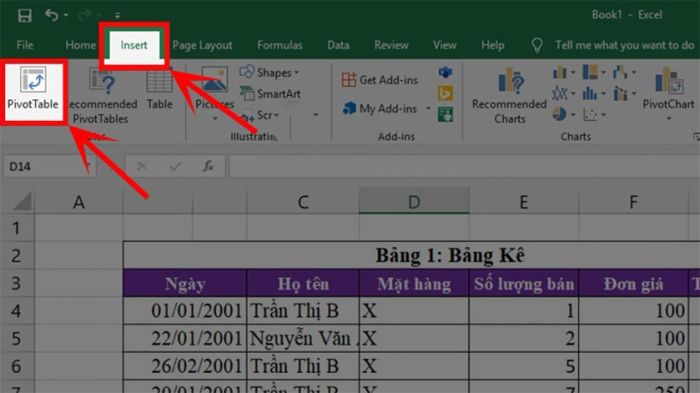Insert a Statistic chart

tap(594, 94)
